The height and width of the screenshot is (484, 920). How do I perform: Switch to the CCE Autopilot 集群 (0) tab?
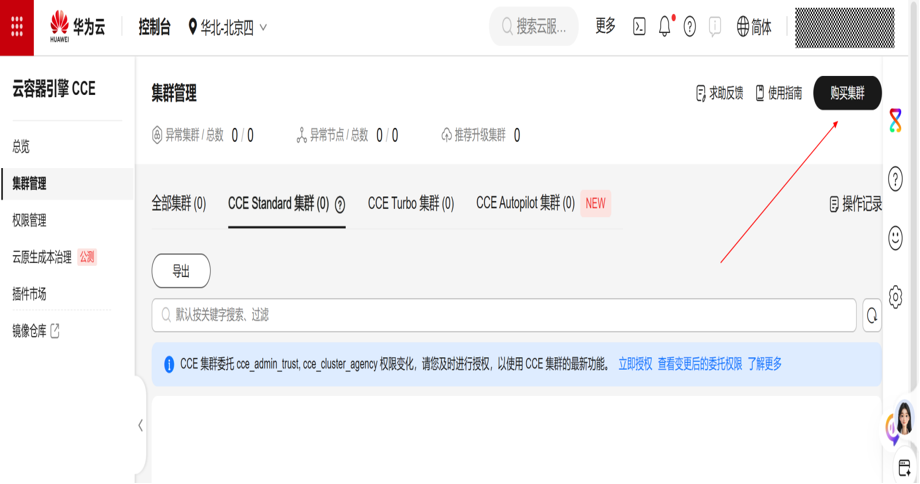click(x=525, y=204)
